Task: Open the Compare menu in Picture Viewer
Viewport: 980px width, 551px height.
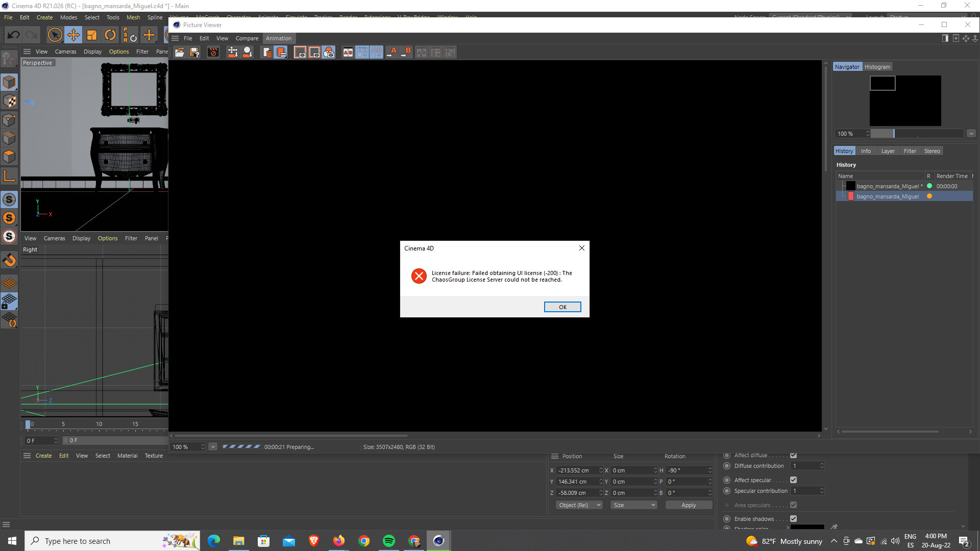Action: point(247,38)
